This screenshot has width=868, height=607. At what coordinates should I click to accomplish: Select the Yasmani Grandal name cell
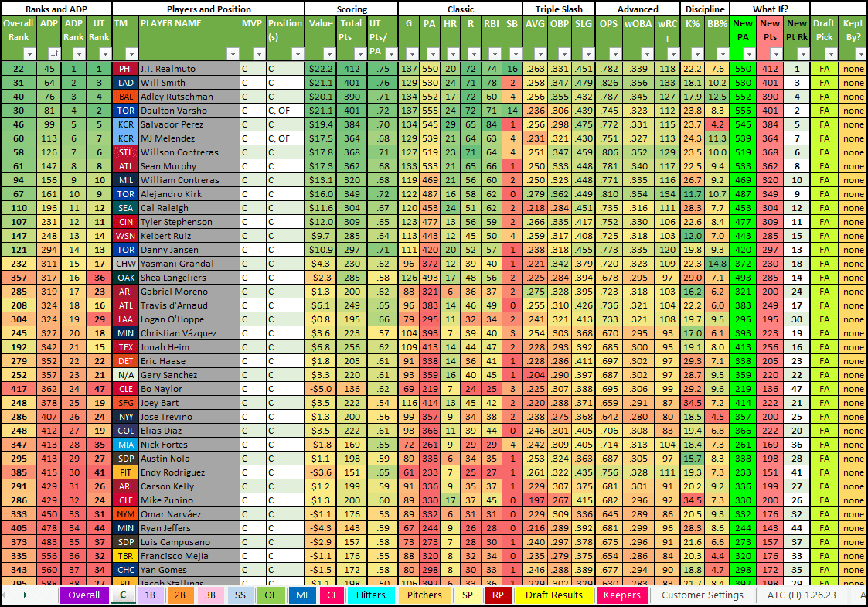click(189, 264)
